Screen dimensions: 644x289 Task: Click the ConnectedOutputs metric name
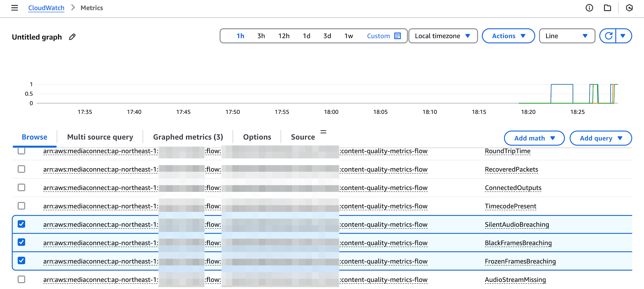pos(513,188)
